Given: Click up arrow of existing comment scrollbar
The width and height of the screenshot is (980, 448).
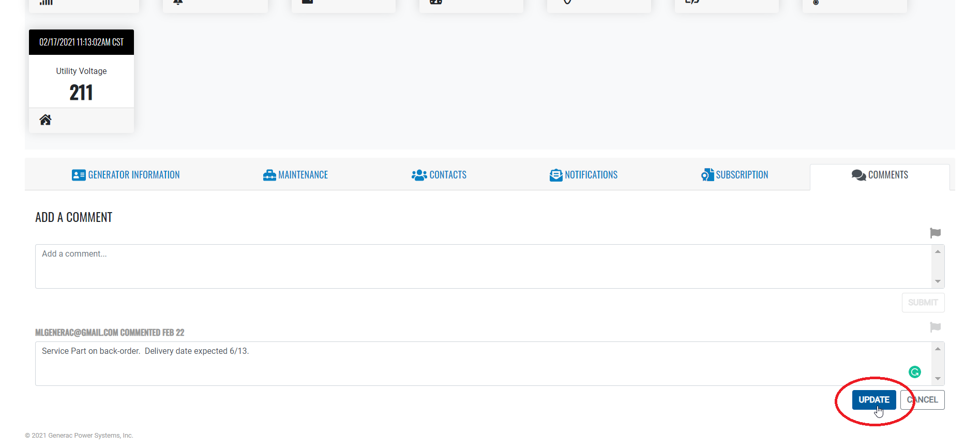Looking at the screenshot, I should click(x=938, y=349).
